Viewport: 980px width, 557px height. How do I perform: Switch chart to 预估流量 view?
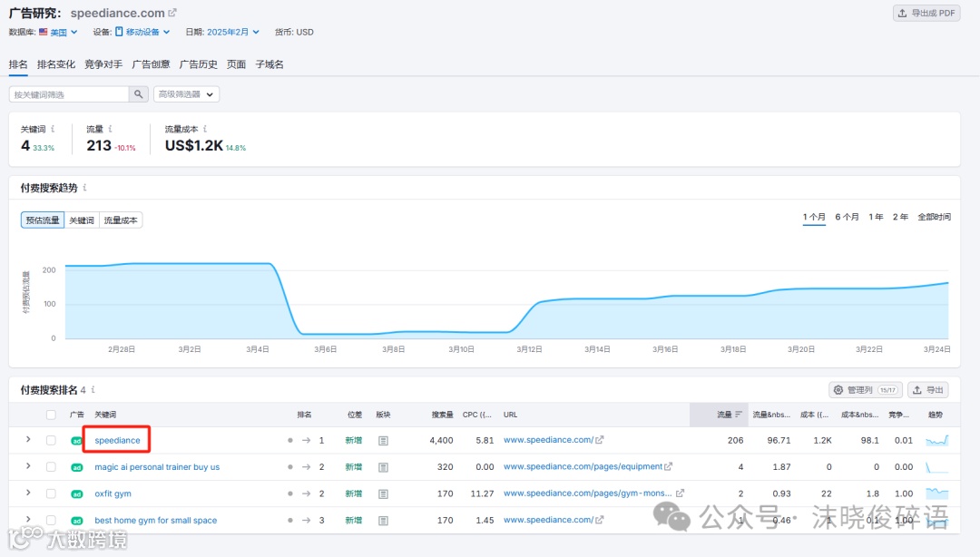click(x=43, y=220)
